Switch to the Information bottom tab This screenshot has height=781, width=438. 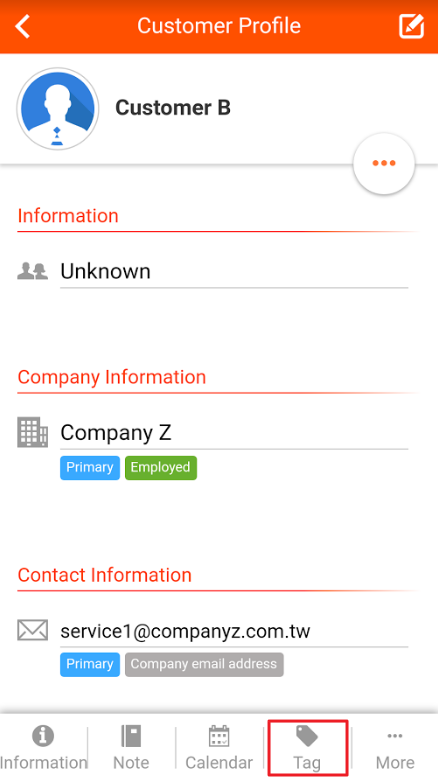(x=43, y=748)
